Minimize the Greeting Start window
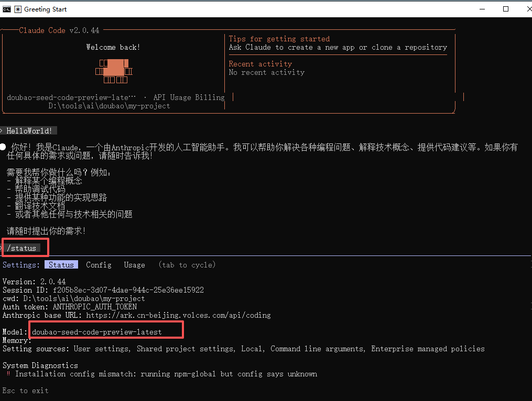 pos(482,9)
